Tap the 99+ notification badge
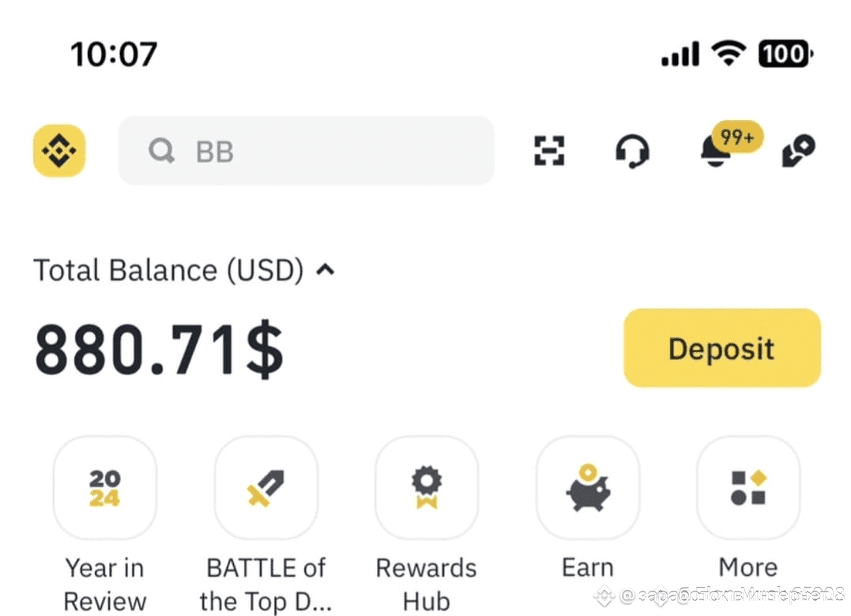The image size is (851, 616). pyautogui.click(x=737, y=137)
